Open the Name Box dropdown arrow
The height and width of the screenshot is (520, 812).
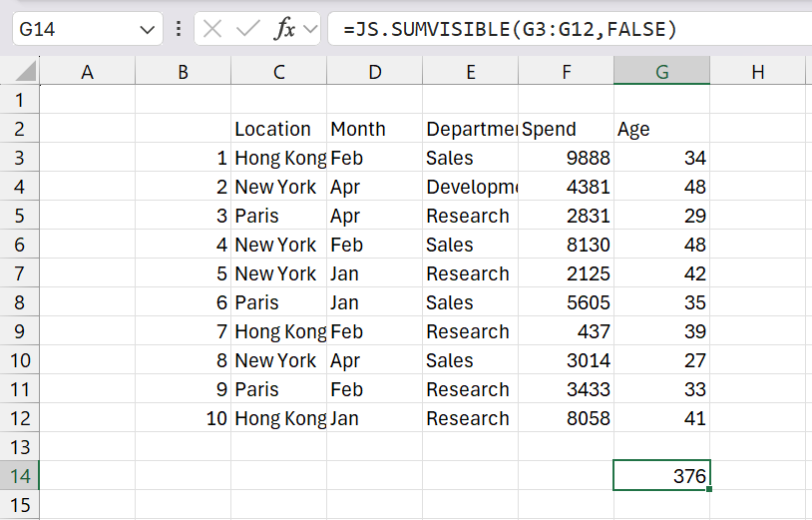pos(148,29)
